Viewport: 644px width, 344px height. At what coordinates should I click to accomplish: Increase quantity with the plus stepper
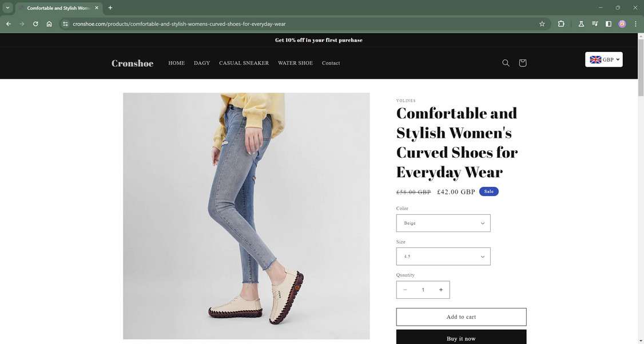click(440, 290)
